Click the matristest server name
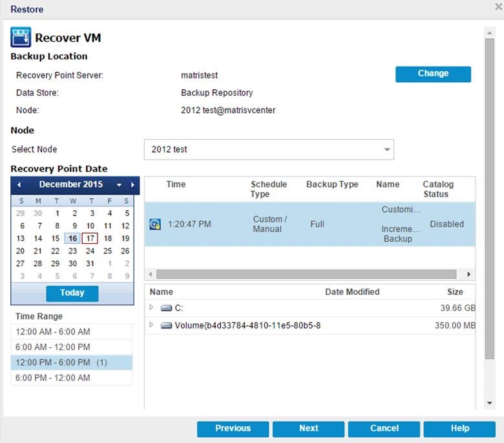 (199, 75)
